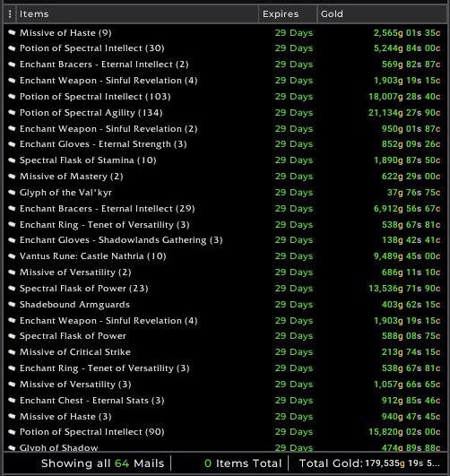
Task: Click mail icon for Missive of Critical Strike
Action: [12, 352]
